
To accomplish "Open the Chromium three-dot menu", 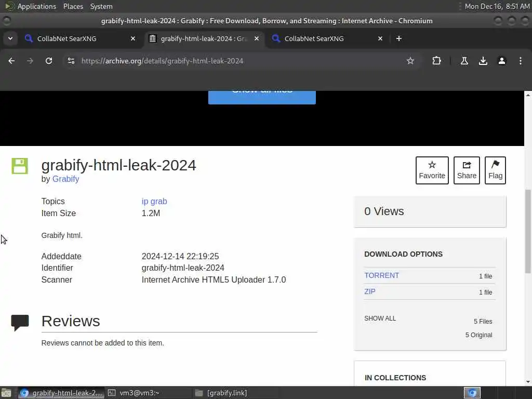I will [x=521, y=61].
